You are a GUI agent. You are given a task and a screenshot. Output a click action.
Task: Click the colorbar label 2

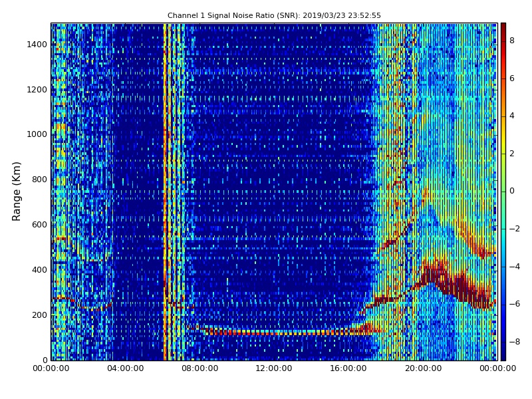tap(512, 154)
